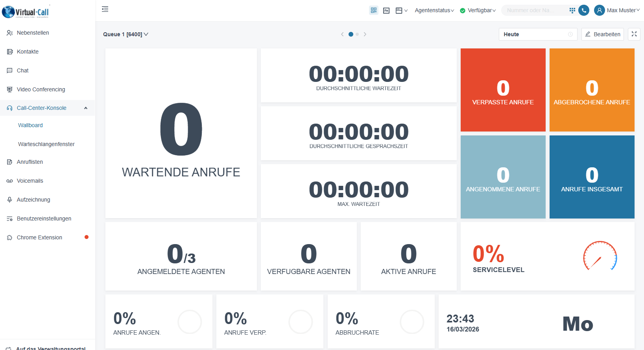Viewport: 644px width, 350px height.
Task: Click the Durchschnittliche Gesprächszeit tile
Action: coord(358,133)
